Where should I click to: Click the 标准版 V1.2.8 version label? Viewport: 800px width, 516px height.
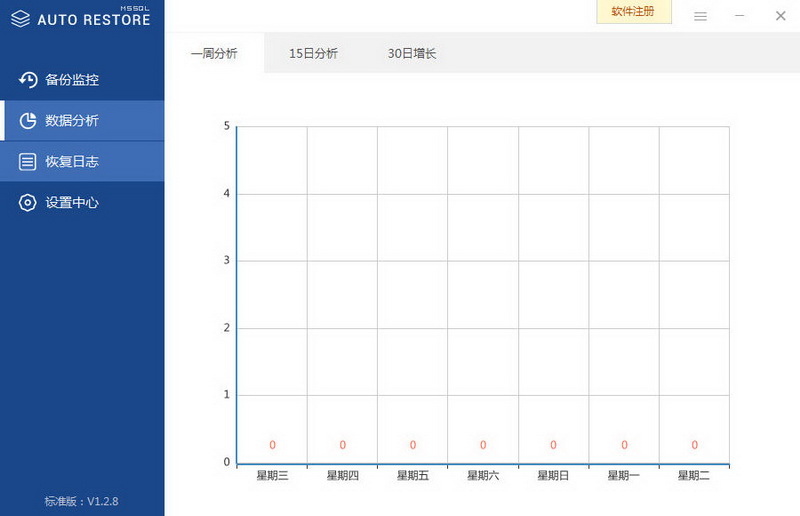(82, 501)
